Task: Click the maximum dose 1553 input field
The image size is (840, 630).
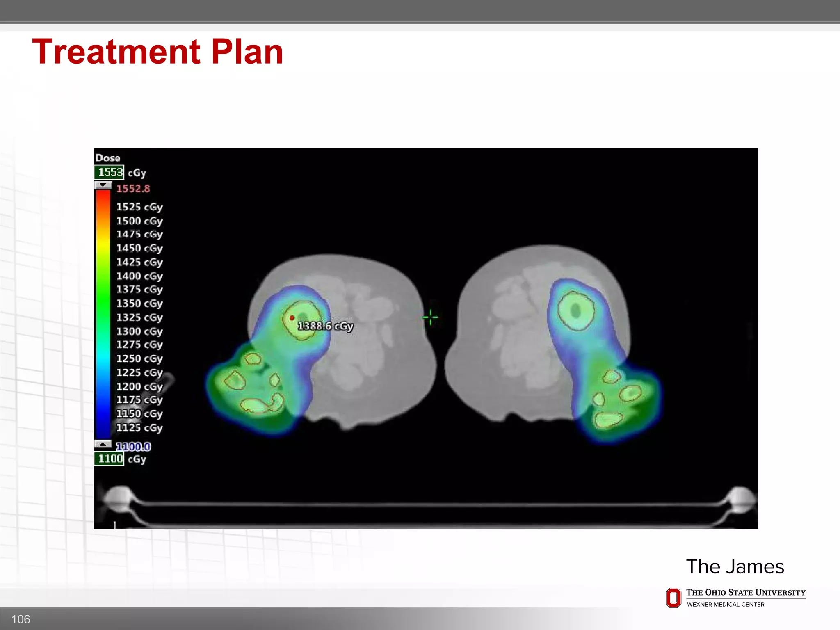Action: tap(109, 173)
